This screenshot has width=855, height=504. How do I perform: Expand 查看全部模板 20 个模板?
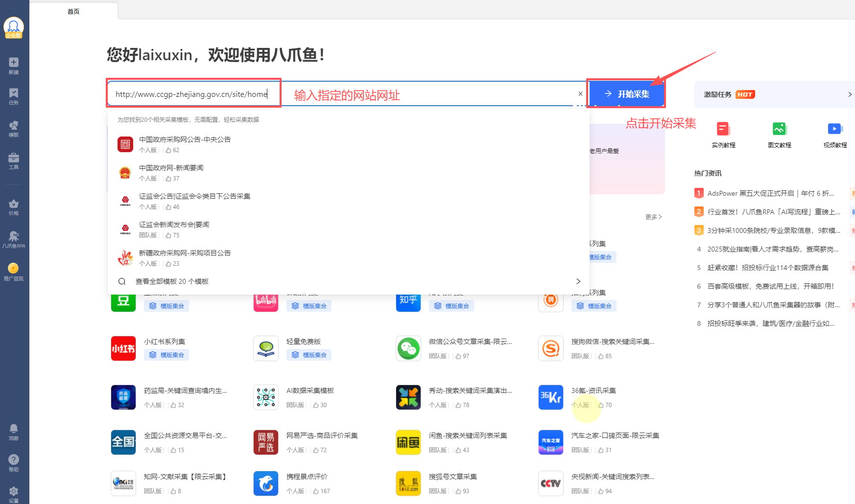point(348,281)
